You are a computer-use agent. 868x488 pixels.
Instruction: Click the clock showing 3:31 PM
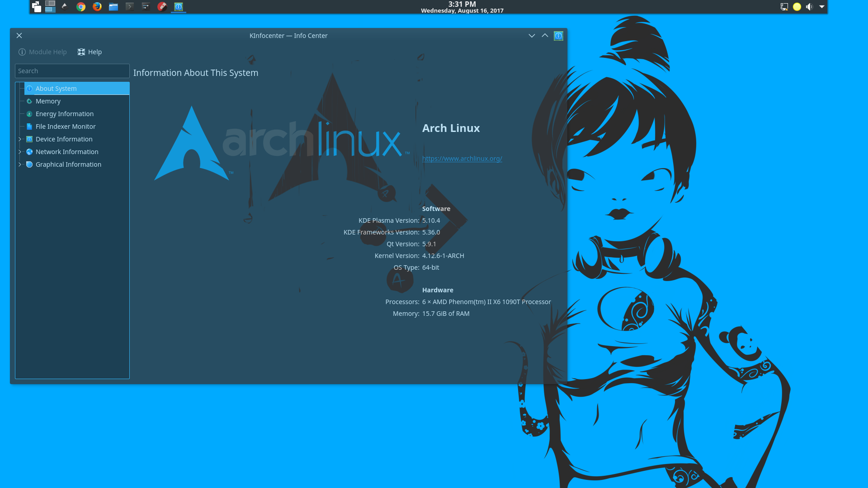(x=462, y=4)
